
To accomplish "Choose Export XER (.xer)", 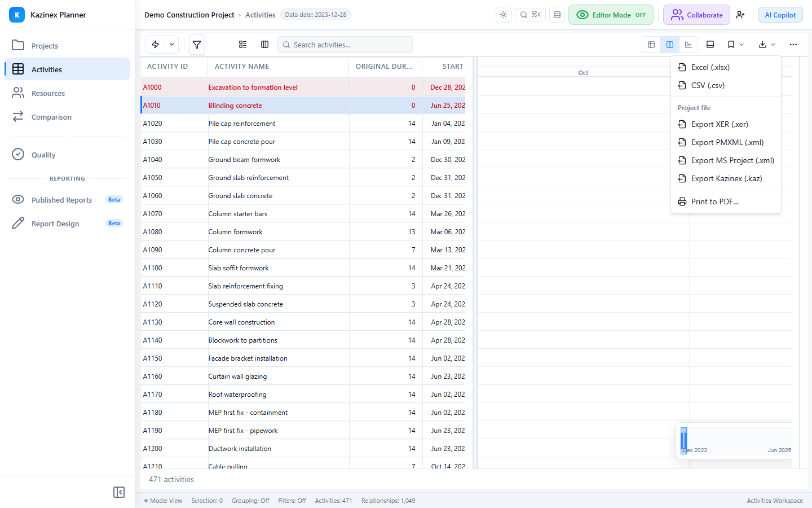I will (726, 124).
